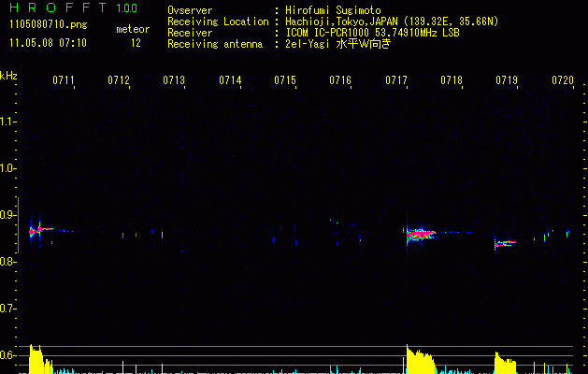Click the ICOM IC-PCR1000 receiver text

pos(372,33)
